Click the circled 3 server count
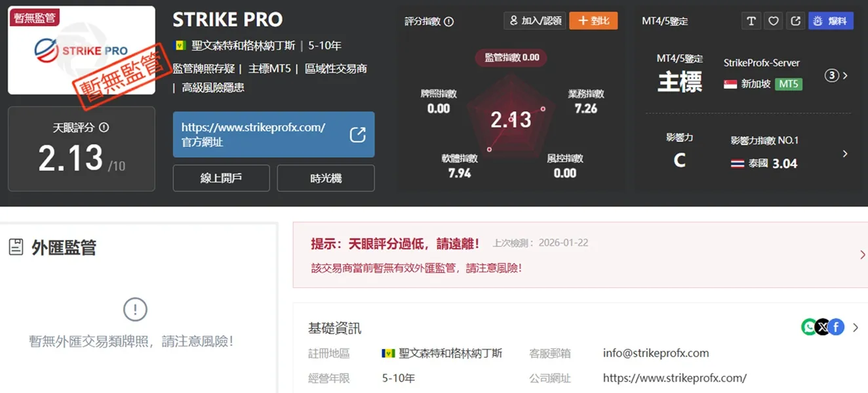 (x=831, y=75)
